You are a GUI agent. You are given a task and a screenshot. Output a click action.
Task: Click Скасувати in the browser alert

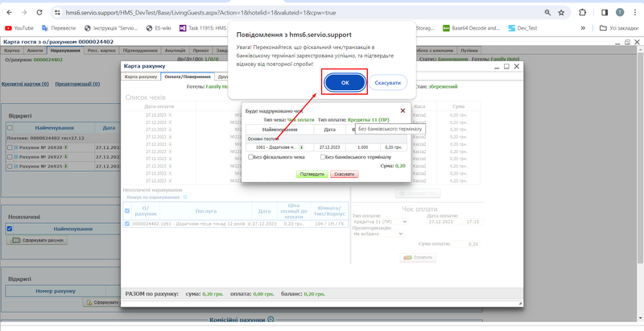[388, 83]
